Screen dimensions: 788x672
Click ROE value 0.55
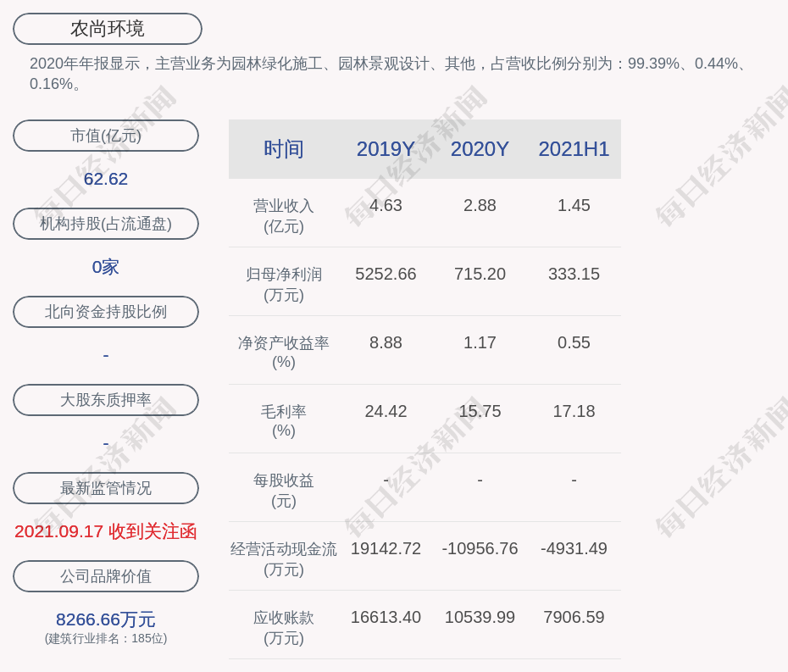(x=574, y=343)
